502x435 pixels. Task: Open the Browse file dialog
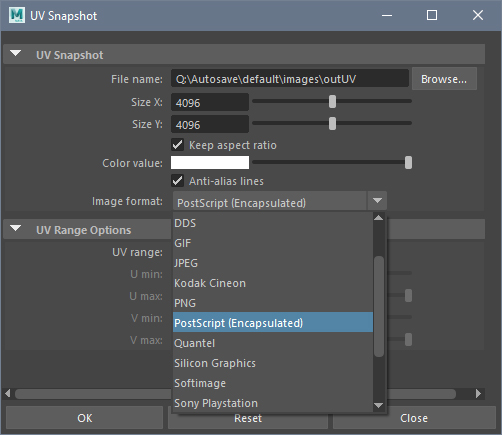444,79
